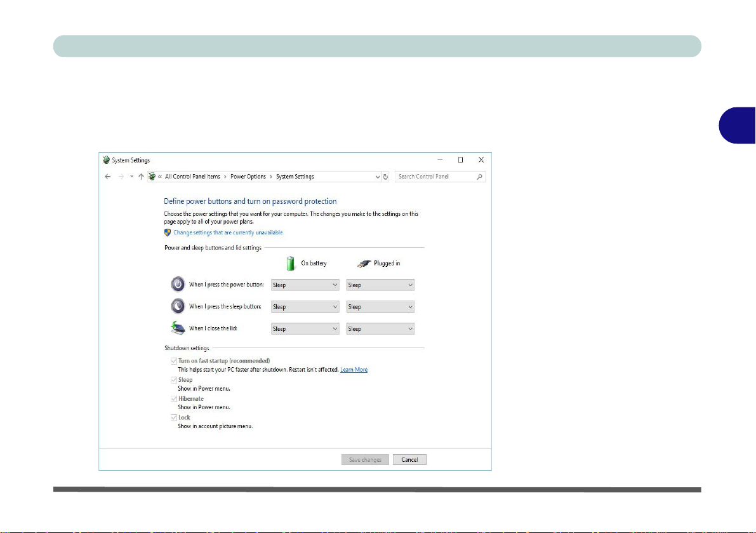Close the System Settings window

[x=481, y=159]
